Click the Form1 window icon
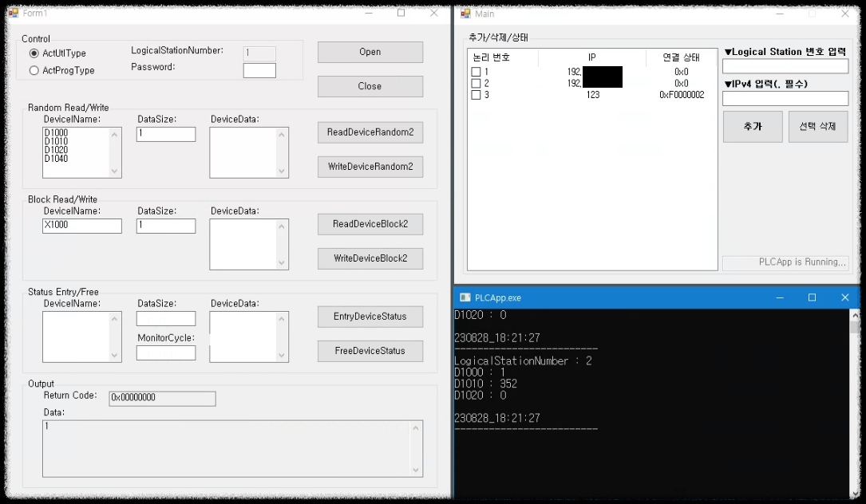Image resolution: width=866 pixels, height=504 pixels. 14,13
